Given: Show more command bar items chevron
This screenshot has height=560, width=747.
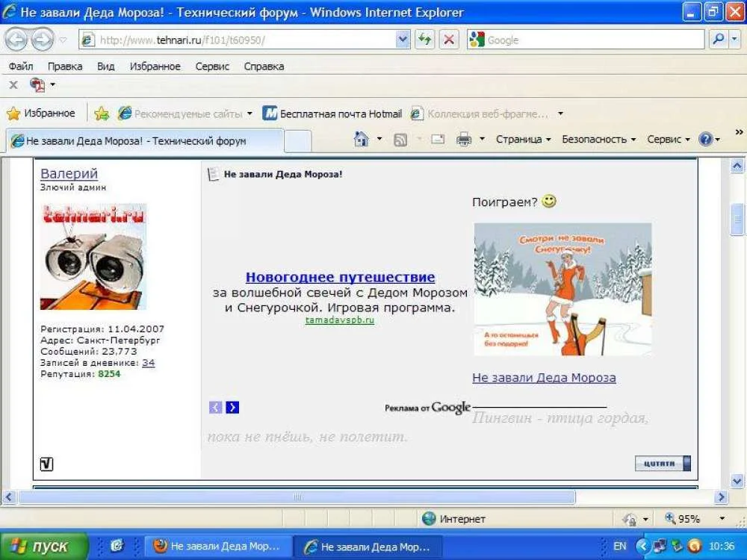Looking at the screenshot, I should pyautogui.click(x=739, y=131).
